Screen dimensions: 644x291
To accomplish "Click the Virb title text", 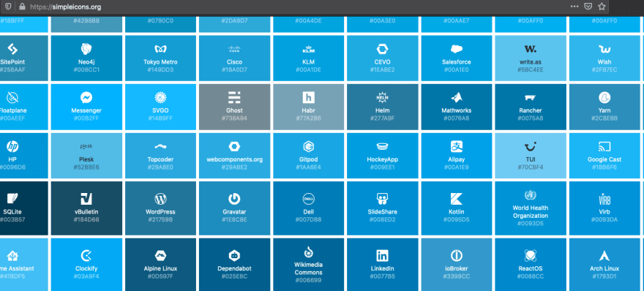I will (604, 212).
